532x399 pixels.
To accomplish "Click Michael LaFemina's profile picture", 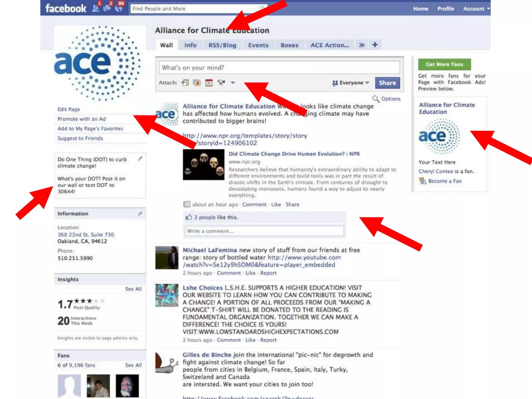I will pyautogui.click(x=167, y=257).
